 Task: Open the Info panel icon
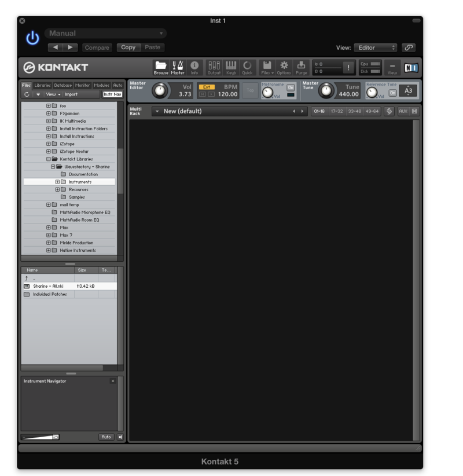[x=194, y=68]
